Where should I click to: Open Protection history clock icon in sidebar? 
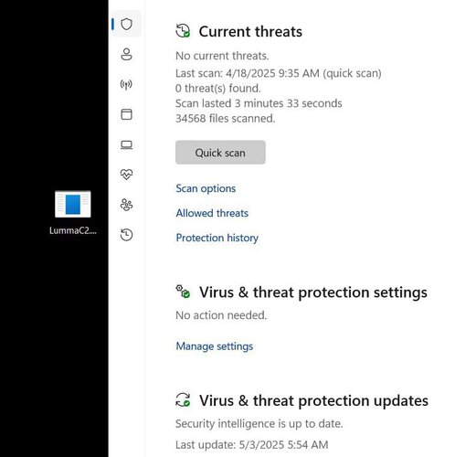[126, 235]
